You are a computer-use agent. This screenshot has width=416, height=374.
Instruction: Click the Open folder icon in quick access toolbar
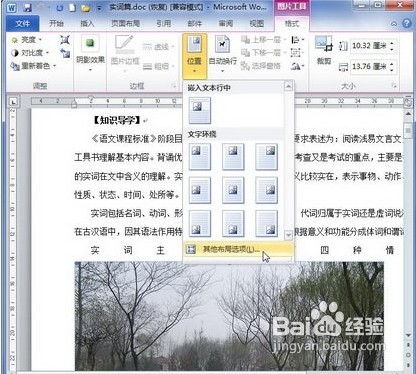(85, 8)
